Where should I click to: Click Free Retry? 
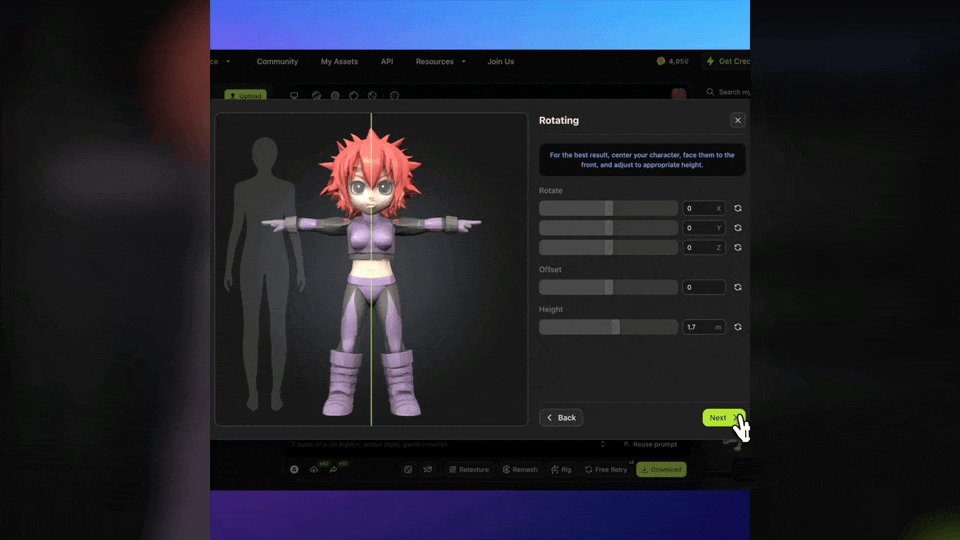pyautogui.click(x=606, y=470)
